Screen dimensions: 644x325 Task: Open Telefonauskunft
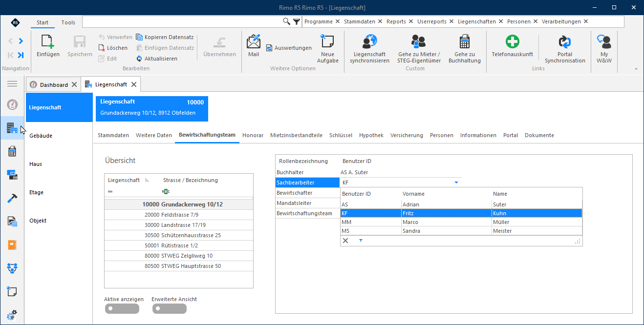[512, 46]
